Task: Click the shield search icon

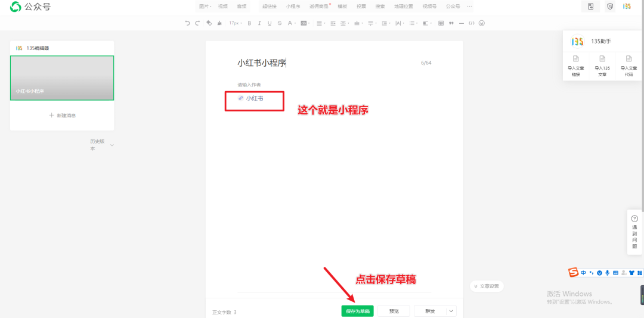Action: click(611, 6)
